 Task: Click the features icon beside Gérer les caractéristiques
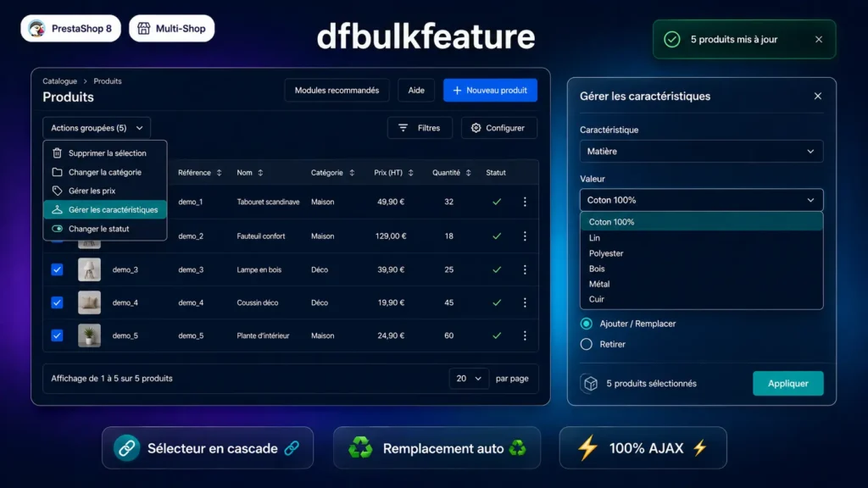coord(57,210)
